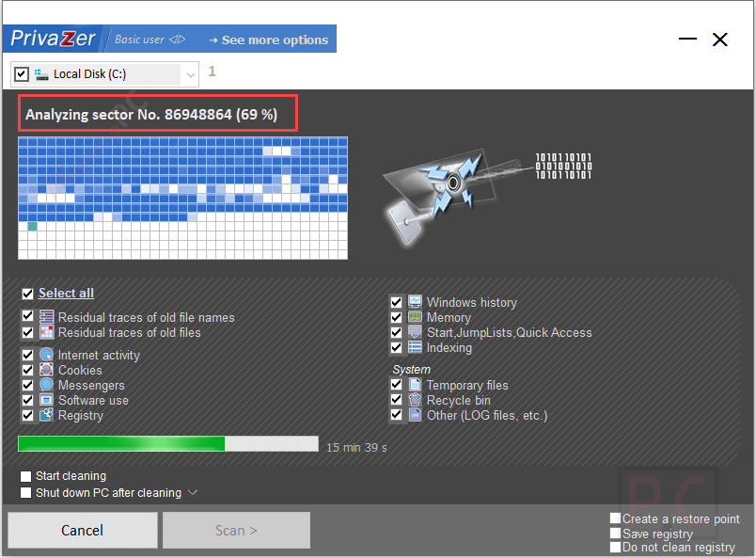Uncheck Start, JumpLists, Quick Access checkbox
756x558 pixels.
(x=396, y=332)
